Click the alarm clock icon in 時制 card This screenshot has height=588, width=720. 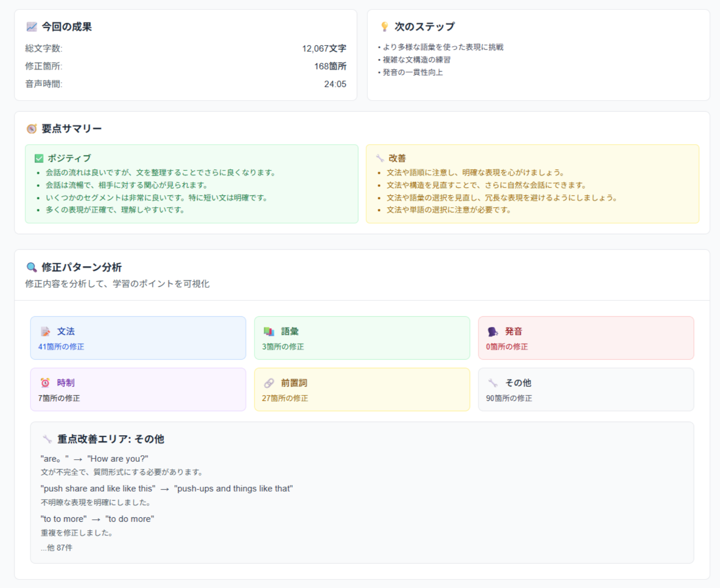(x=45, y=383)
